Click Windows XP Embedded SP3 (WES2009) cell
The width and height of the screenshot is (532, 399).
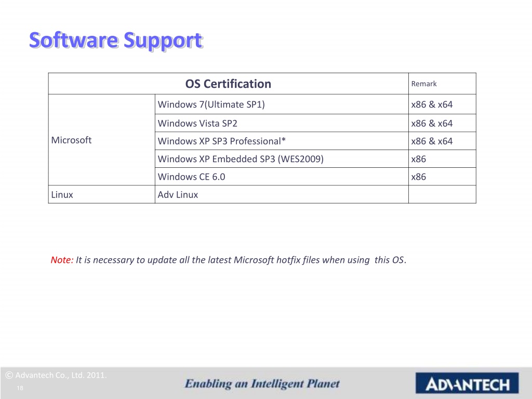282,159
